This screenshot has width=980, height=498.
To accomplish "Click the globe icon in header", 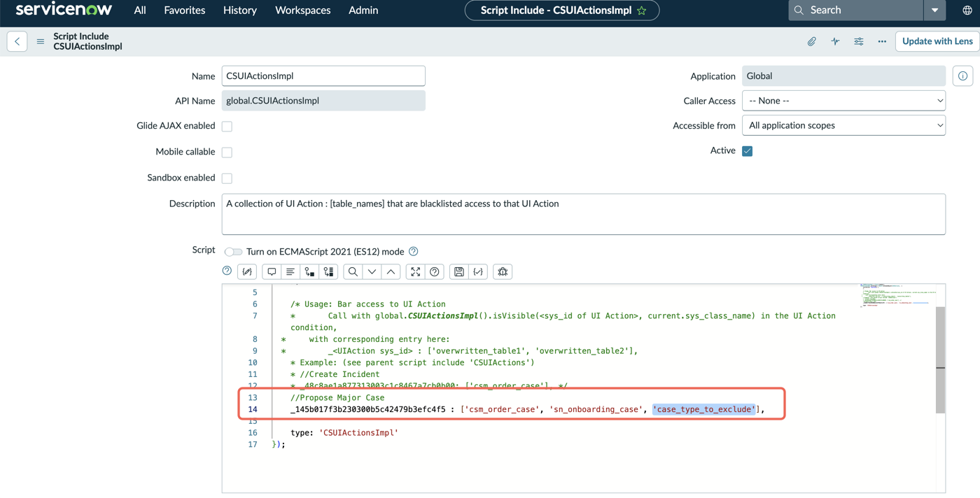I will (x=967, y=10).
